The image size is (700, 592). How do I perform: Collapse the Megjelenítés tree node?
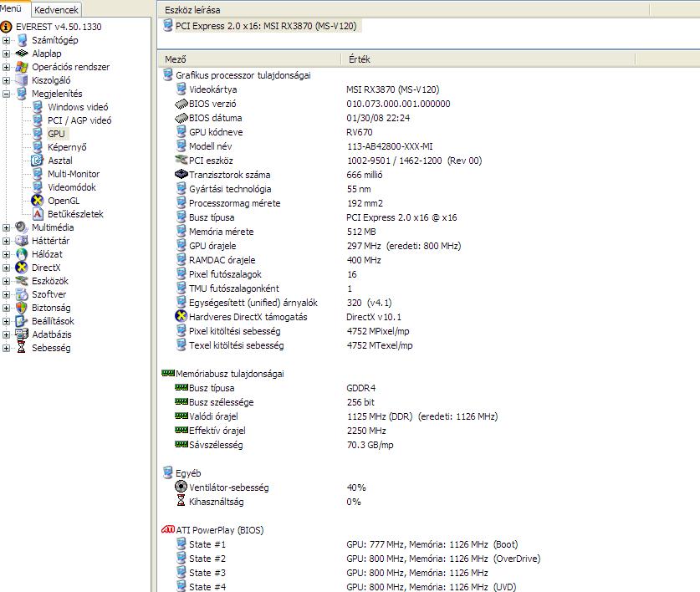click(x=6, y=94)
